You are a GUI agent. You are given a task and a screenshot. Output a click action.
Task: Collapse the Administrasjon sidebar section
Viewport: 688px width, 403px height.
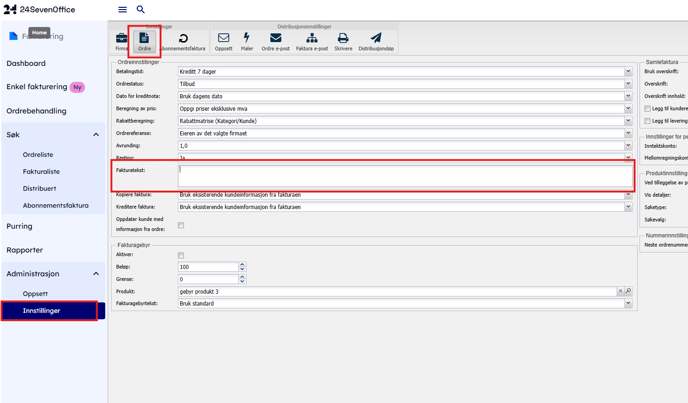click(96, 274)
